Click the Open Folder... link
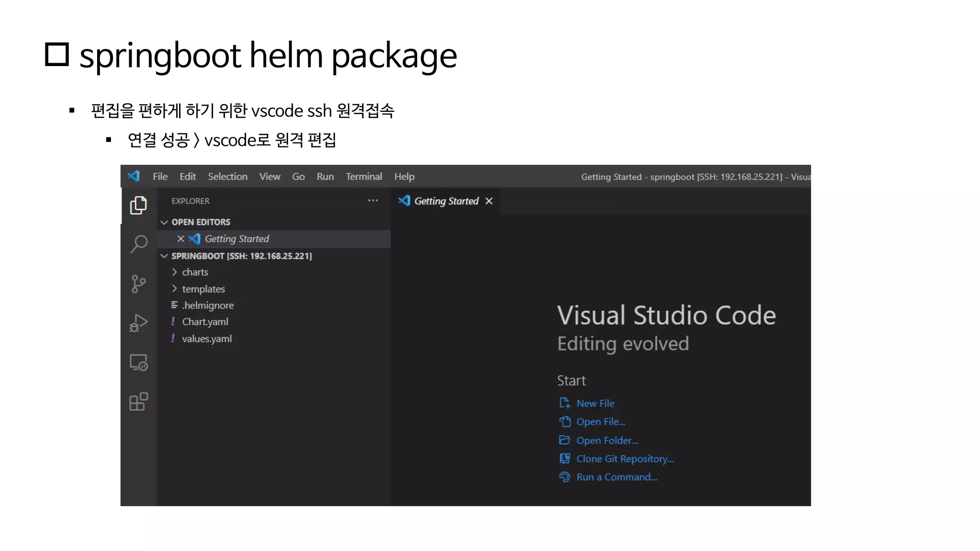This screenshot has height=551, width=980. pos(607,440)
